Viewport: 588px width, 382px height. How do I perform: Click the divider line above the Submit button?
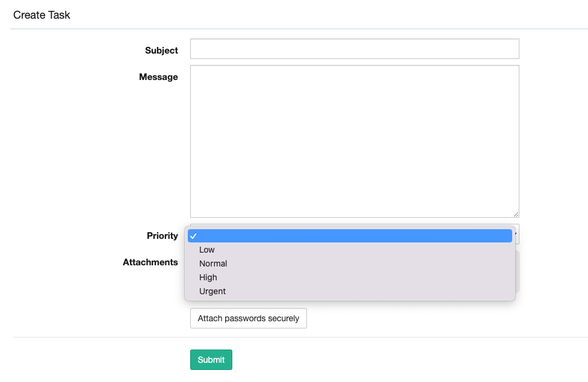click(301, 337)
